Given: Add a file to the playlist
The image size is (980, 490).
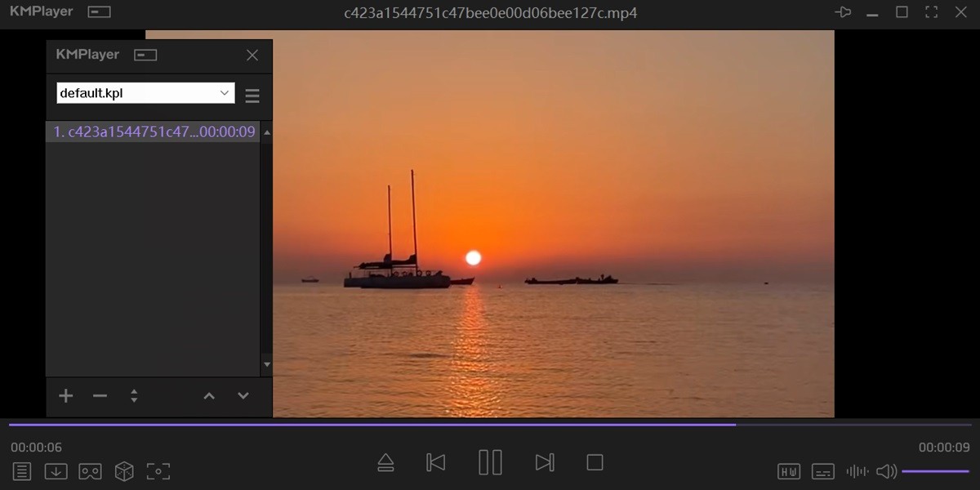Looking at the screenshot, I should coord(65,396).
